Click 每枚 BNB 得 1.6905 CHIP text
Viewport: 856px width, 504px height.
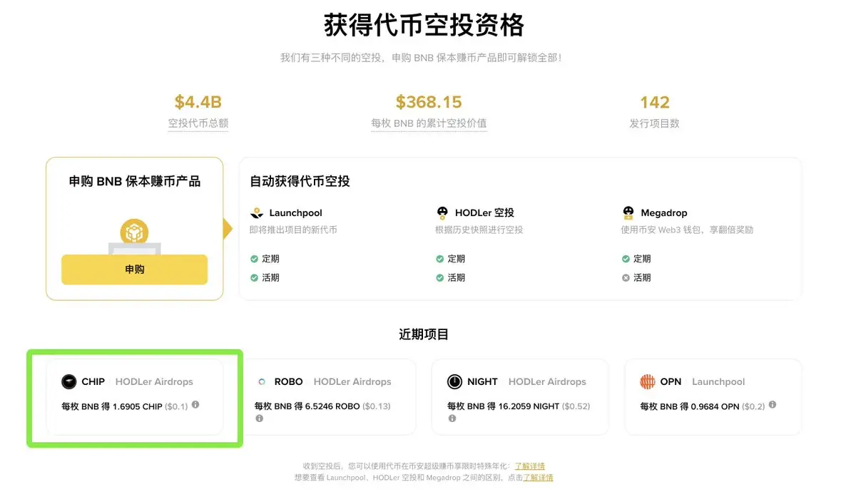coord(112,406)
